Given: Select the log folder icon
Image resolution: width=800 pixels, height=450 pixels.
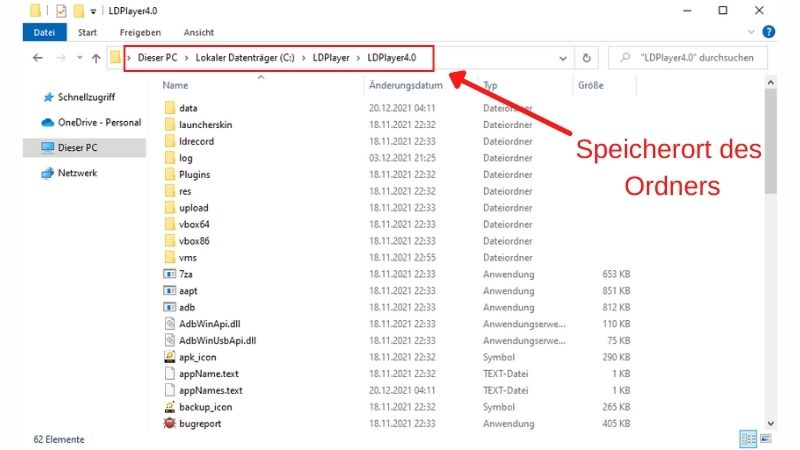Looking at the screenshot, I should [x=170, y=158].
